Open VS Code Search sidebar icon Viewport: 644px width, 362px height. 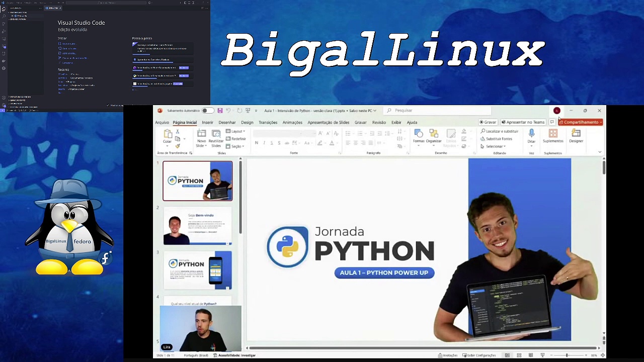point(4,16)
